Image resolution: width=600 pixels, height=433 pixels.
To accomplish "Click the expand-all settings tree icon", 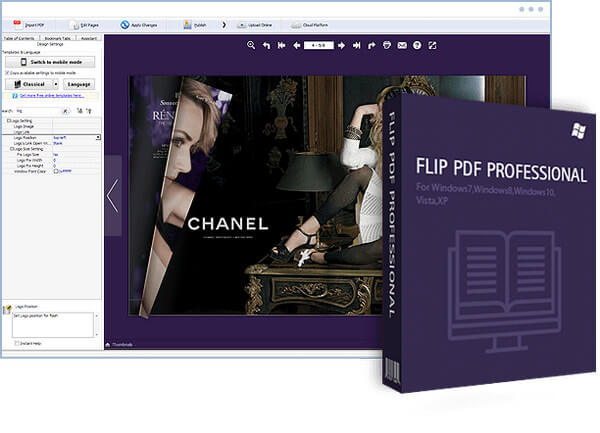I will (x=80, y=111).
